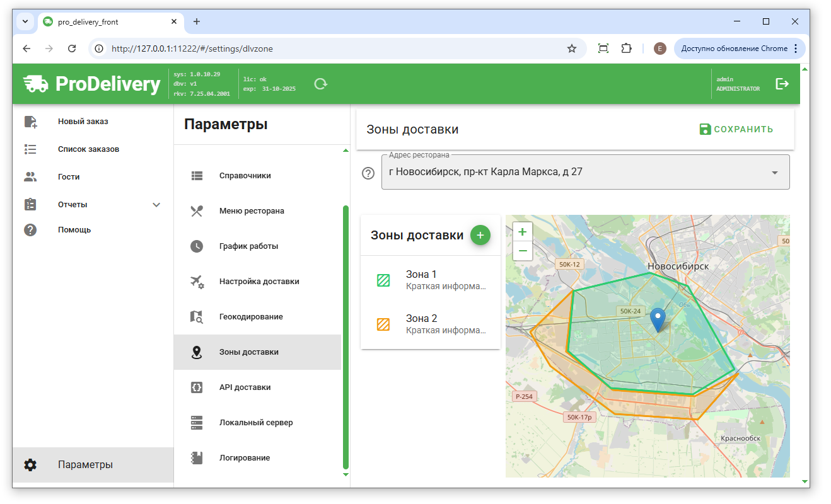Image resolution: width=831 pixels, height=504 pixels.
Task: Go to Список заказов
Action: tap(88, 149)
